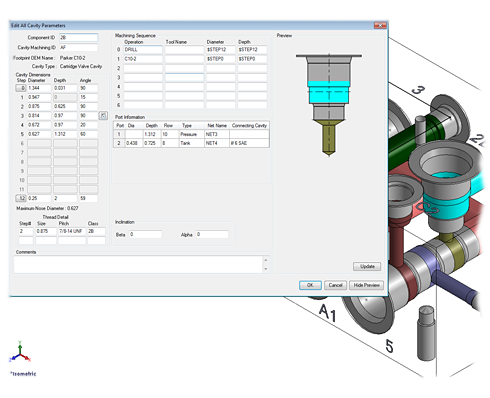The image size is (490, 398).
Task: Click the Update preview button
Action: 367,266
